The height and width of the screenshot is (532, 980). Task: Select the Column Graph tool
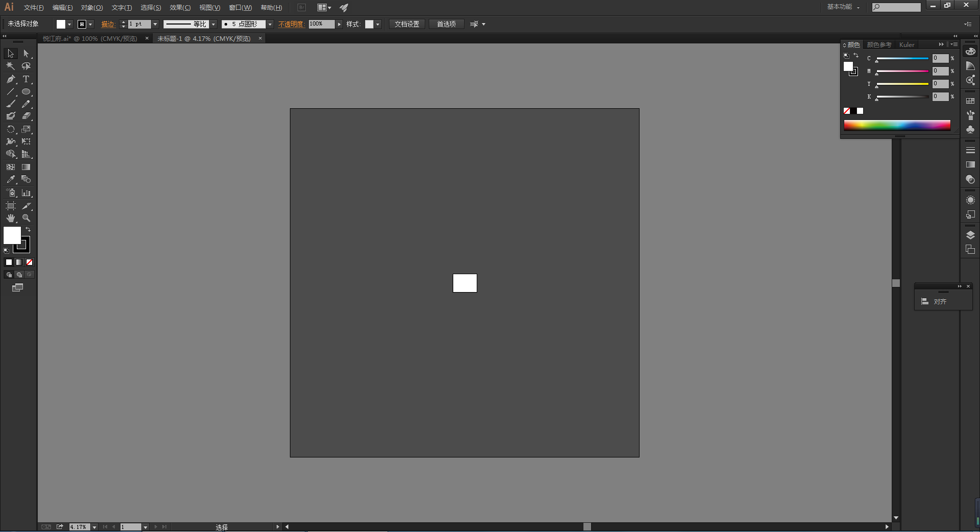[x=26, y=192]
